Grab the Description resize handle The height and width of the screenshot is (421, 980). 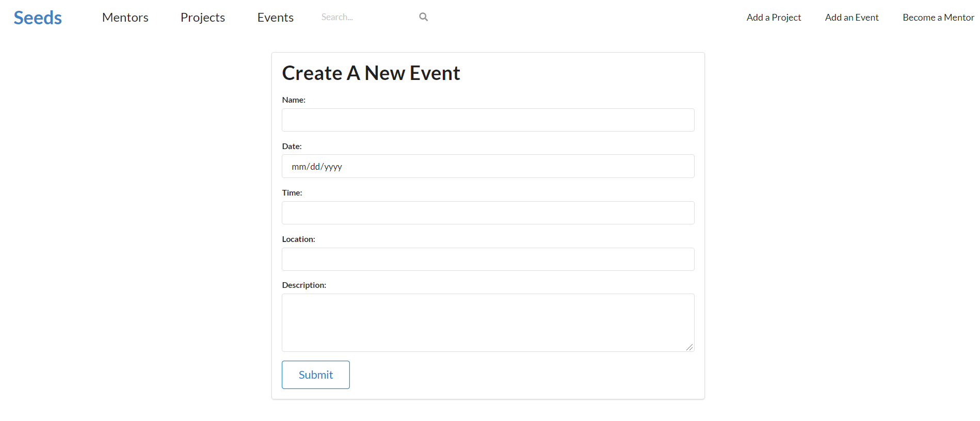point(689,347)
